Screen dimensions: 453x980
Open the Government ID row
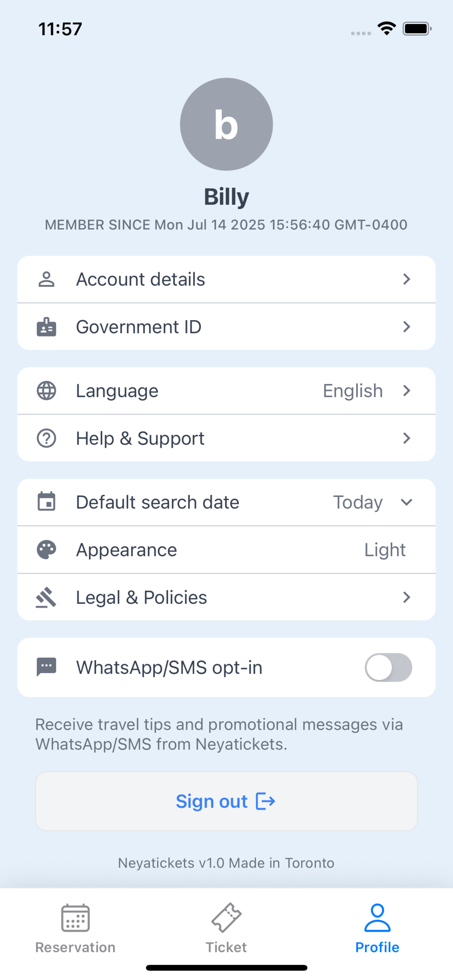[x=226, y=327]
